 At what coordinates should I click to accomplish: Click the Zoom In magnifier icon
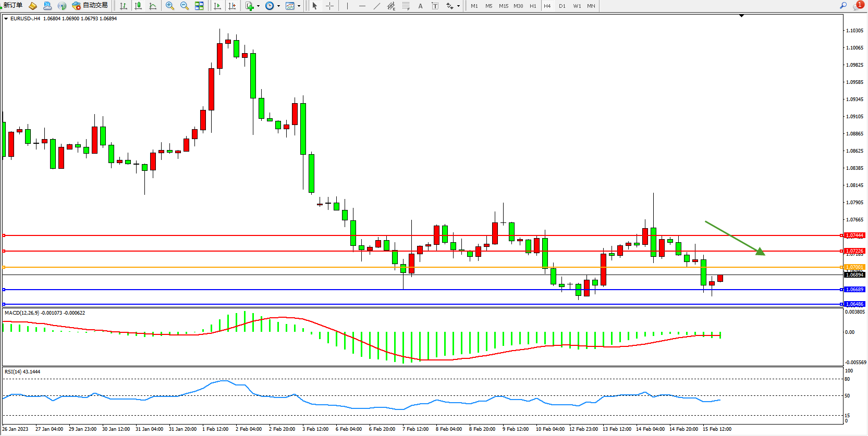pyautogui.click(x=169, y=6)
